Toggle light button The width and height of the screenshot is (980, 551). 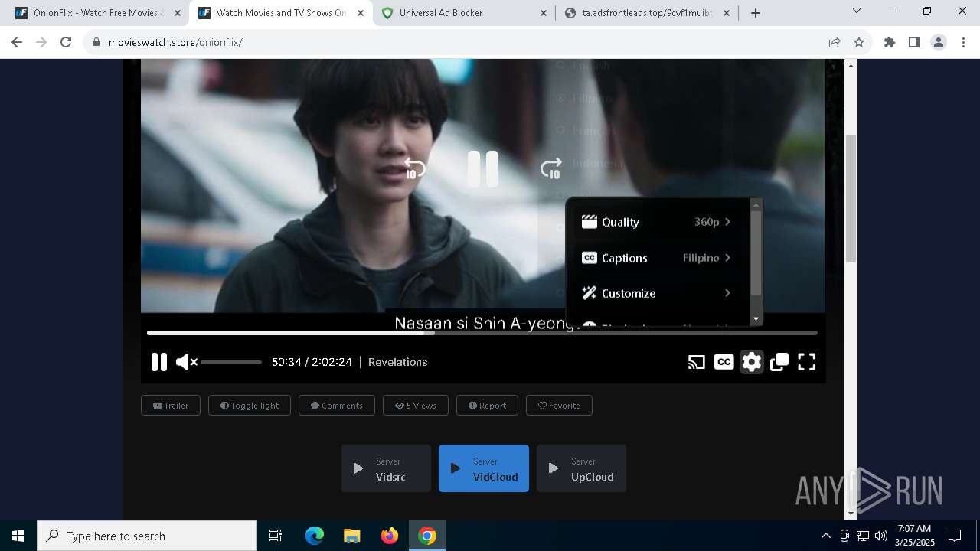pos(250,406)
